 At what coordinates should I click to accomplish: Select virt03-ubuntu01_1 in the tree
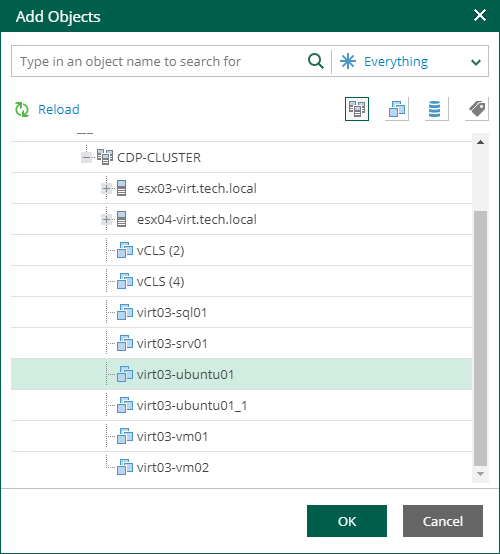point(241,405)
